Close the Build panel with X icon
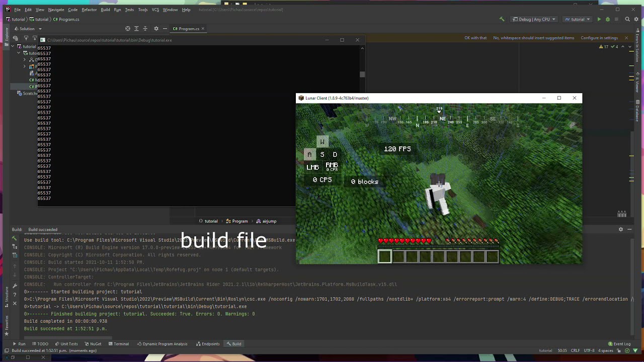The image size is (644, 362). (15, 304)
